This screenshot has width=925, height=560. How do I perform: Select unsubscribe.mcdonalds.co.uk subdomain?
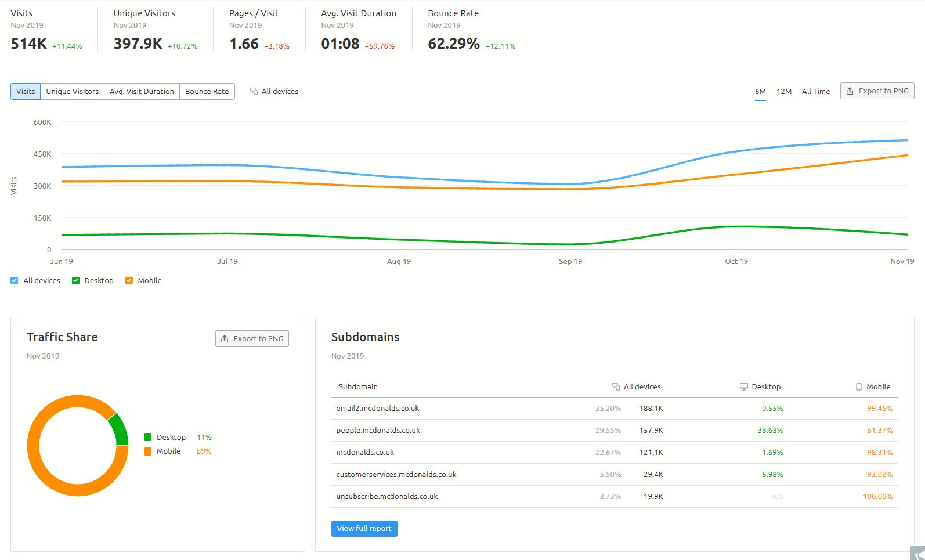(387, 497)
